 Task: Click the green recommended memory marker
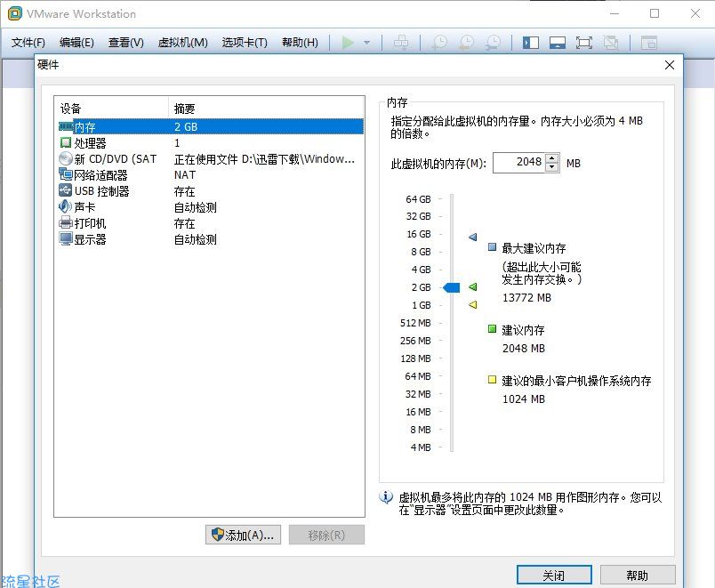[473, 286]
